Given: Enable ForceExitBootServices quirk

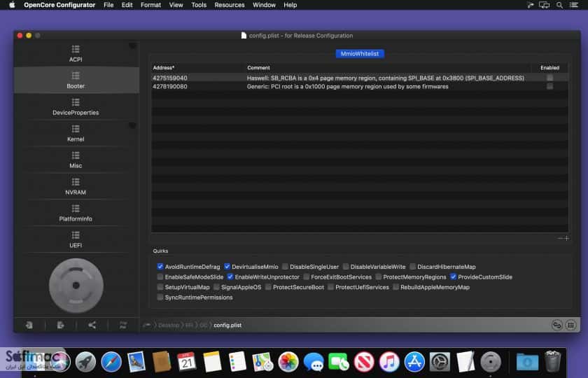Looking at the screenshot, I should pyautogui.click(x=306, y=276).
